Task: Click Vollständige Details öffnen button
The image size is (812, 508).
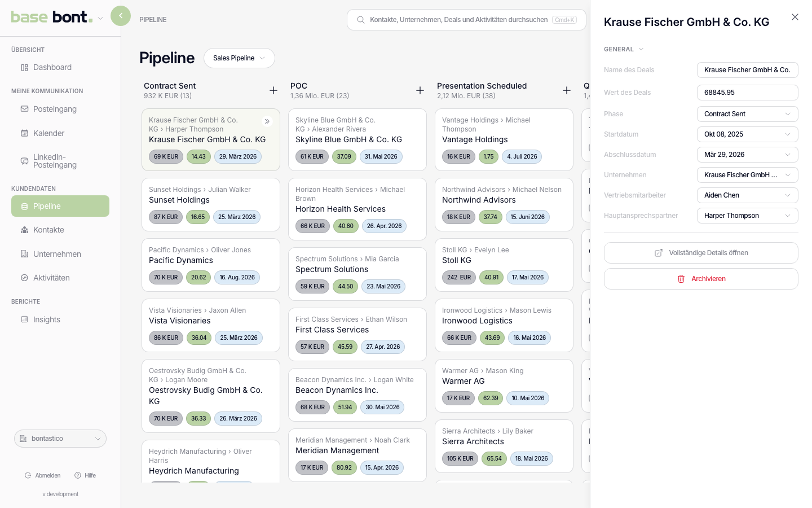Action: coord(701,253)
